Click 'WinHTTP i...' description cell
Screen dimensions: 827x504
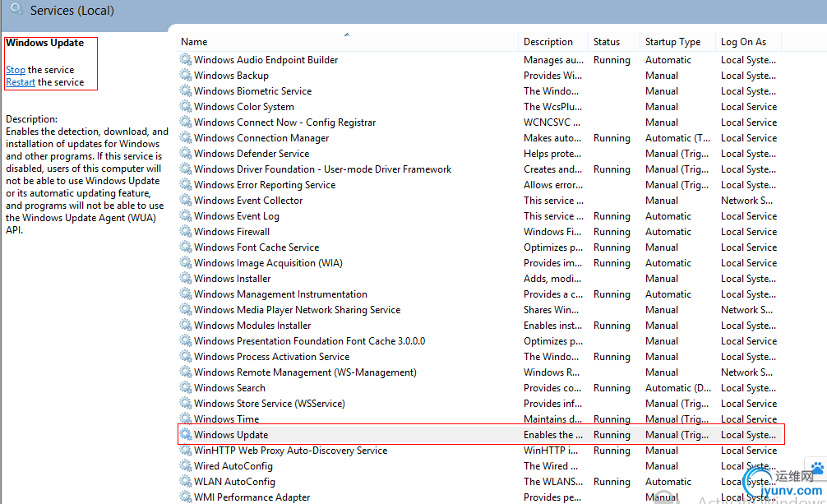point(551,451)
